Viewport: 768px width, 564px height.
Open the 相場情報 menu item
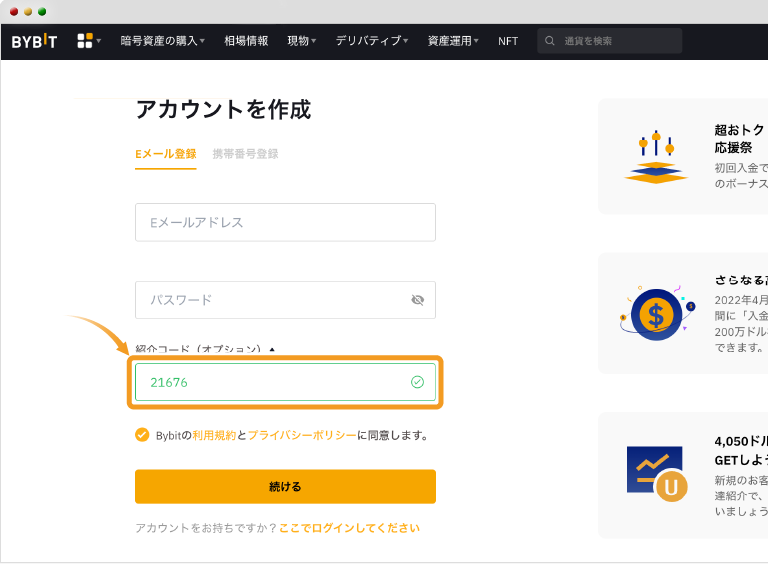pos(246,41)
